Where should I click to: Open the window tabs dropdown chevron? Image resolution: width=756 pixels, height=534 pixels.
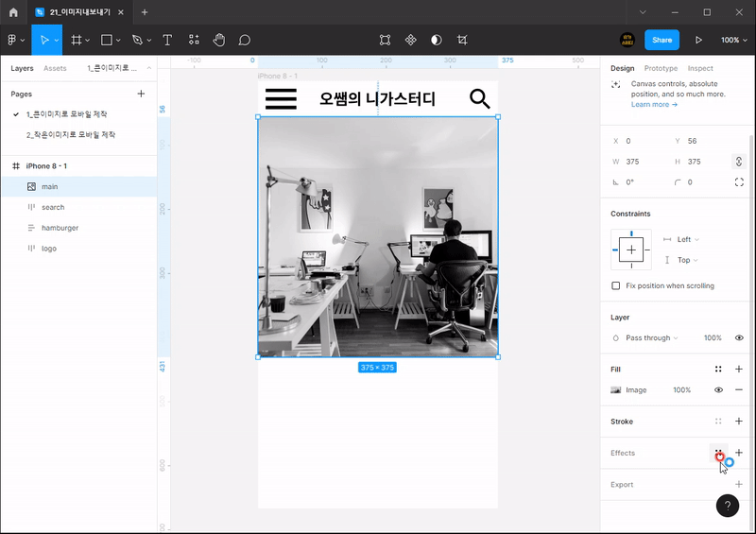643,12
